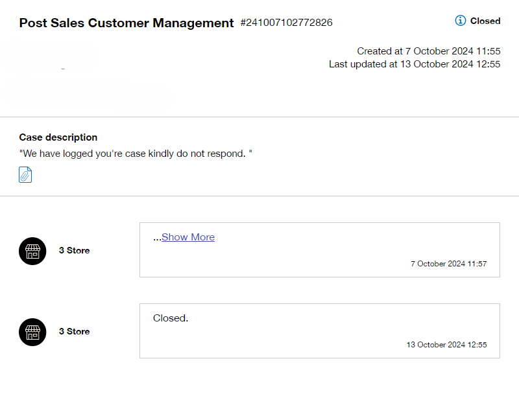The height and width of the screenshot is (420, 519).
Task: Click the Last updated at 13 October 2024 text
Action: [x=415, y=64]
